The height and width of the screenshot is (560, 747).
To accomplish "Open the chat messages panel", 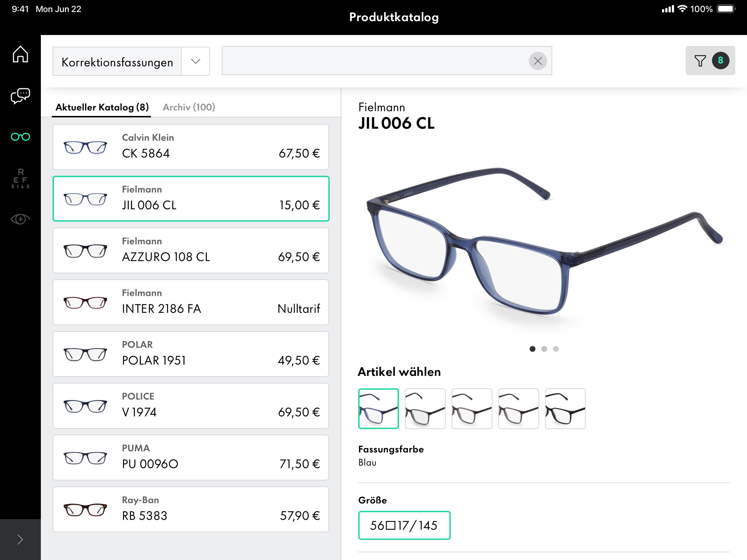I will (x=20, y=96).
